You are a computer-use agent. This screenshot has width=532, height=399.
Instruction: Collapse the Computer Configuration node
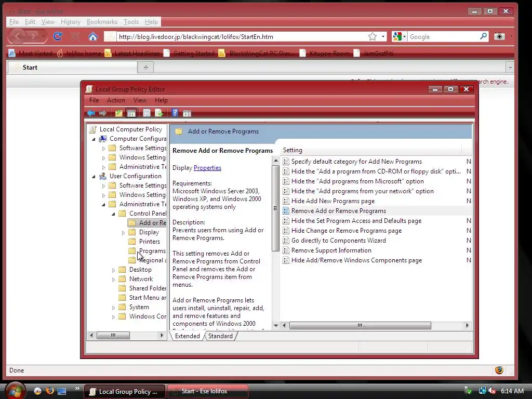[94, 139]
